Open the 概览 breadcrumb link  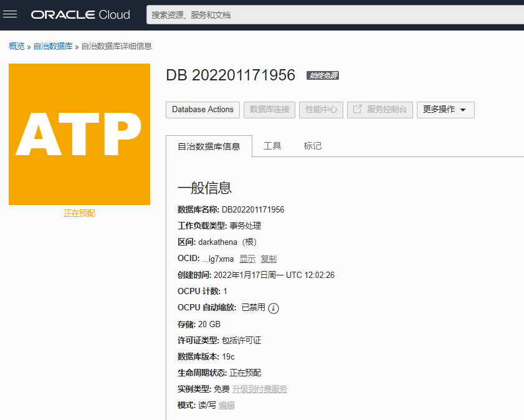[x=17, y=46]
